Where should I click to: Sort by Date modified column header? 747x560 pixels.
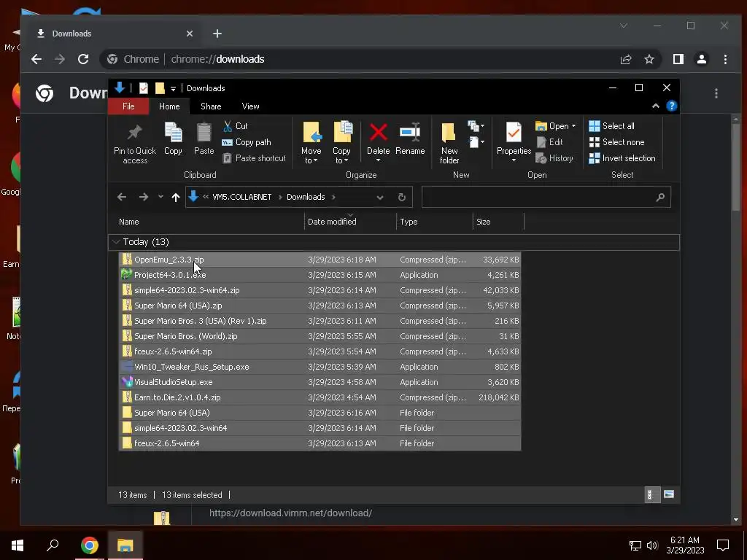[x=350, y=222]
